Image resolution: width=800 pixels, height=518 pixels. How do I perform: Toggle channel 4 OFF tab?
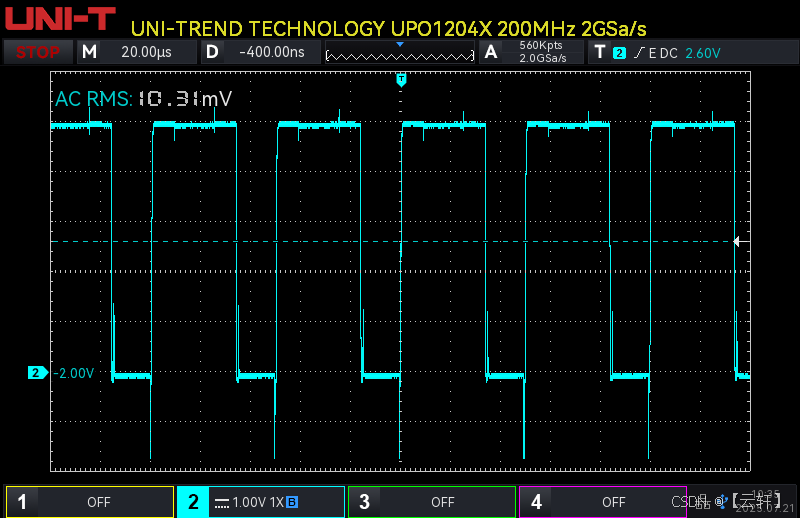[x=603, y=502]
